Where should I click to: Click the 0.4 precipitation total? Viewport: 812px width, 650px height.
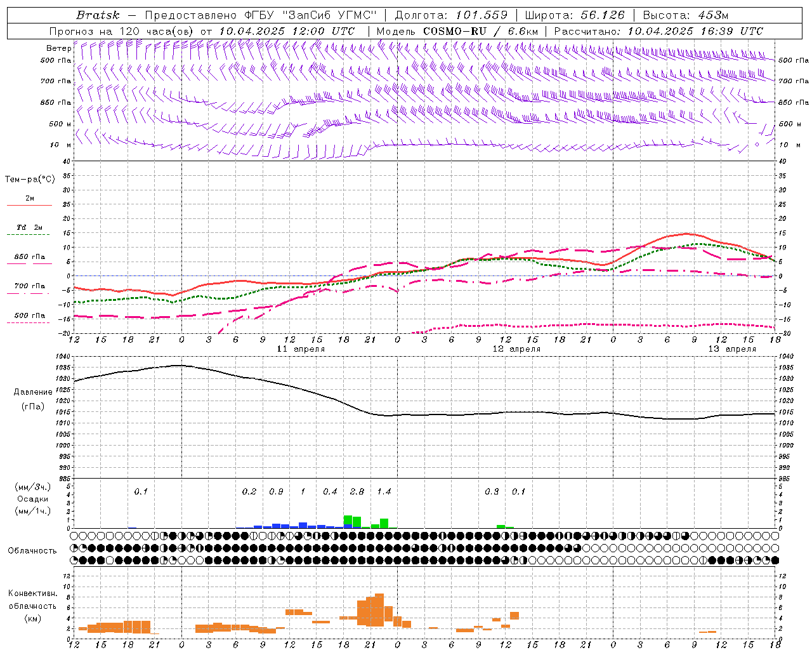tap(330, 491)
